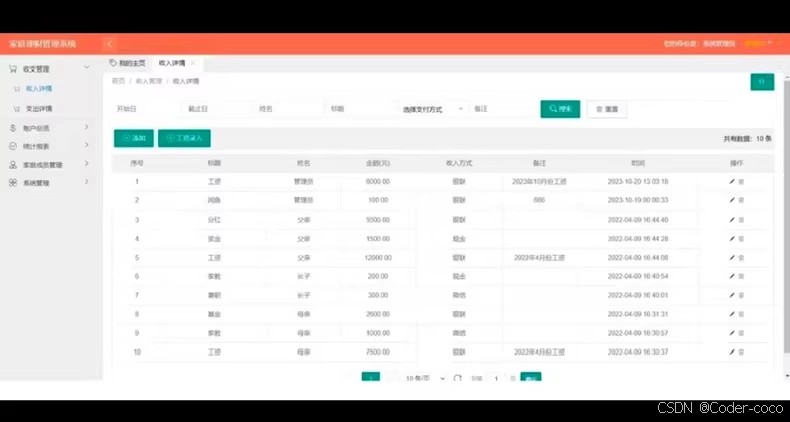
Task: Focus the 开始日 start date field
Action: point(144,109)
